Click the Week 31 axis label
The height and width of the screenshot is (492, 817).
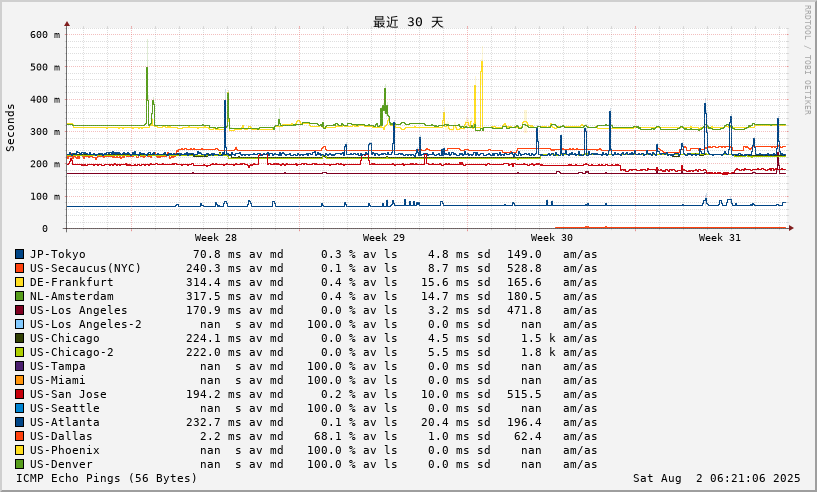pos(720,238)
